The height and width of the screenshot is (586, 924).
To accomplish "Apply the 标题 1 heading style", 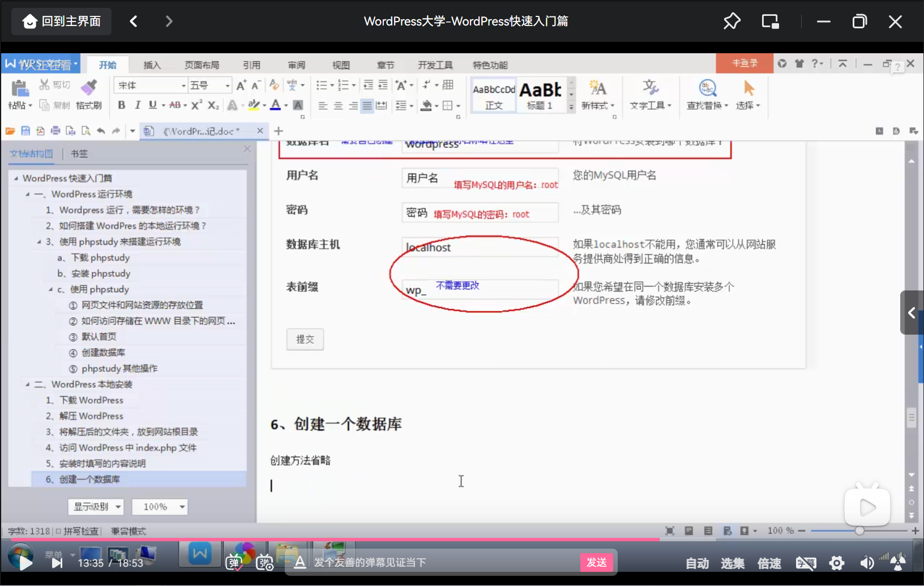I will click(x=541, y=95).
